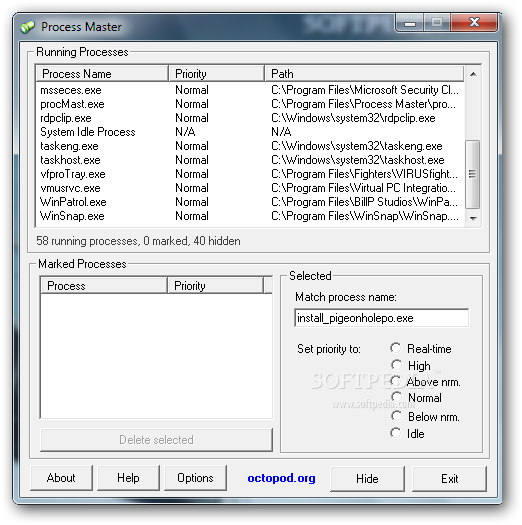This screenshot has width=522, height=525.
Task: Click the BillP Studios\WinPa... path cell
Action: [x=364, y=202]
